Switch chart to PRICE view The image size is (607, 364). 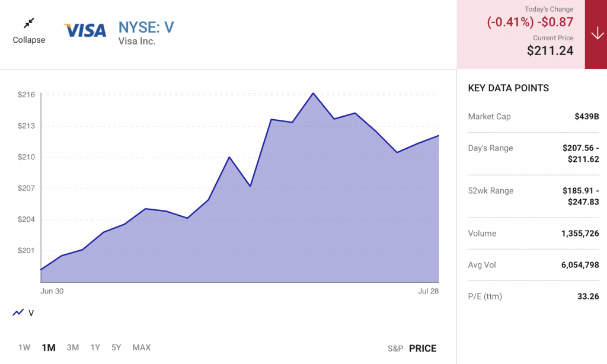click(422, 349)
